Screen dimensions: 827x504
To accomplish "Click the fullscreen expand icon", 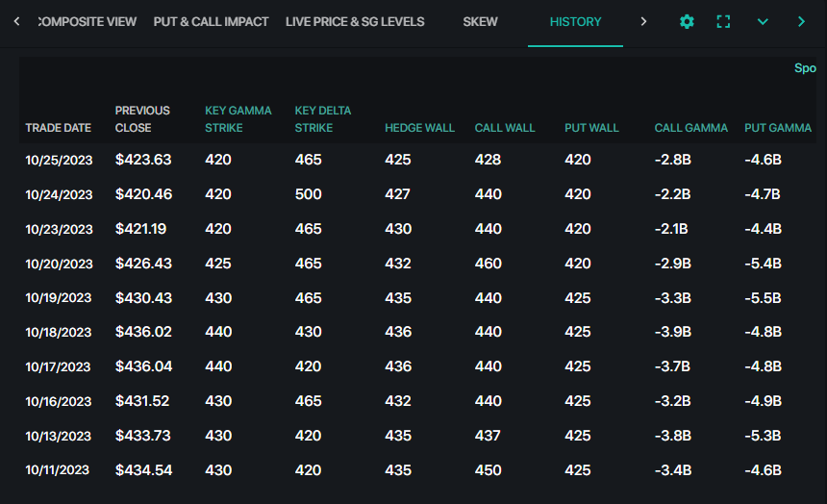I will click(724, 21).
